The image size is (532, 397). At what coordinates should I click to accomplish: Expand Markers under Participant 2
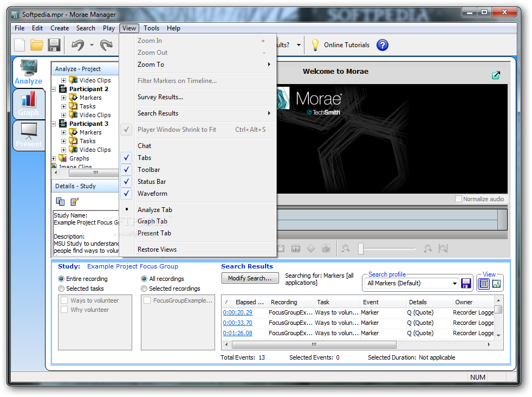click(63, 98)
